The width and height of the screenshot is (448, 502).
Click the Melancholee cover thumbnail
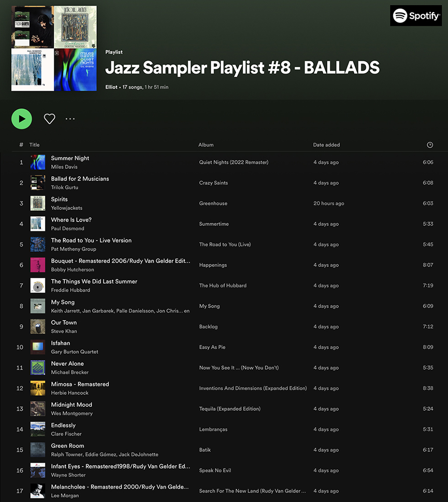[x=38, y=491]
